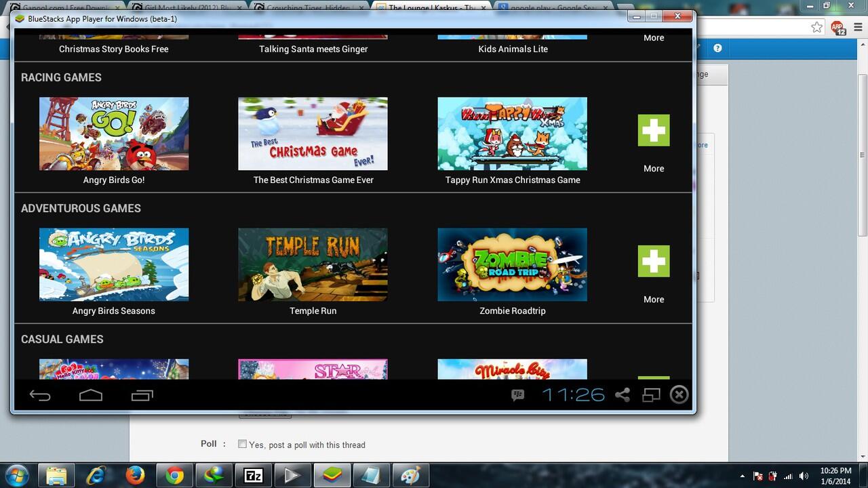Click the RACING GAMES heading
868x488 pixels.
tap(61, 77)
